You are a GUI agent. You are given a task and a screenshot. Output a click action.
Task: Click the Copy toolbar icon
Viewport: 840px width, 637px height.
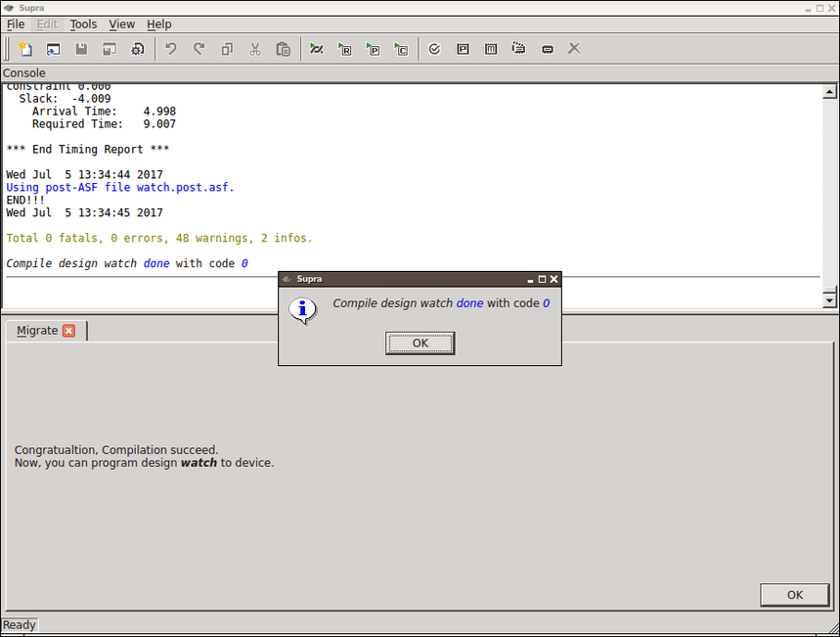[x=227, y=49]
